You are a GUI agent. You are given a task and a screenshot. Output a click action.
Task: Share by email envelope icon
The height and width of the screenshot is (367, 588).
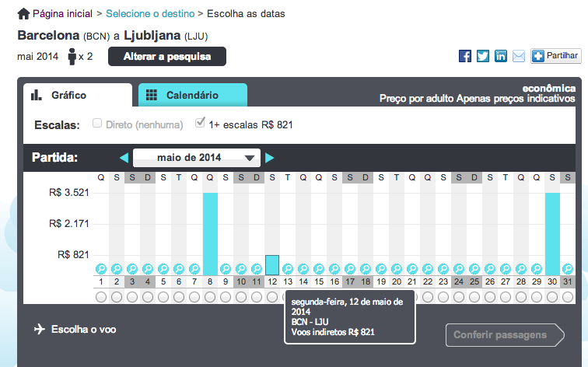(519, 56)
